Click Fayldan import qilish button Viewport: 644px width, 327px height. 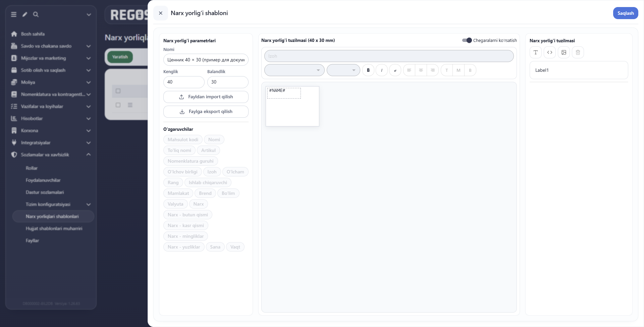pos(206,97)
